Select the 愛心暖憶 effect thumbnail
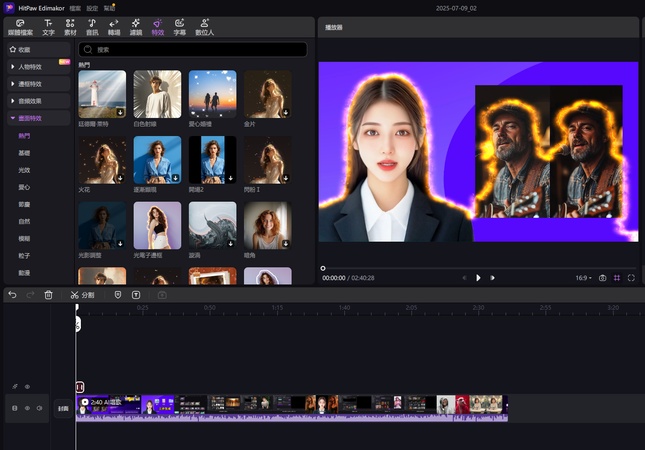The height and width of the screenshot is (450, 645). (x=213, y=95)
